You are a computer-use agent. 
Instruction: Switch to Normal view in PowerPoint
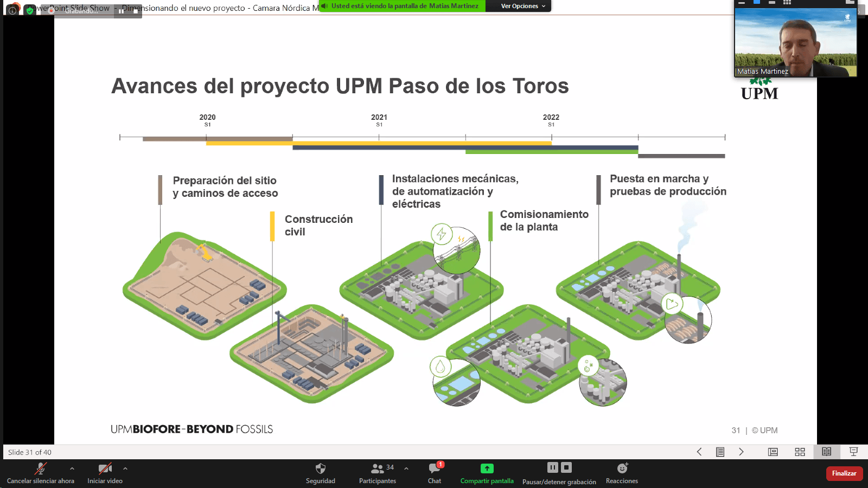(773, 452)
